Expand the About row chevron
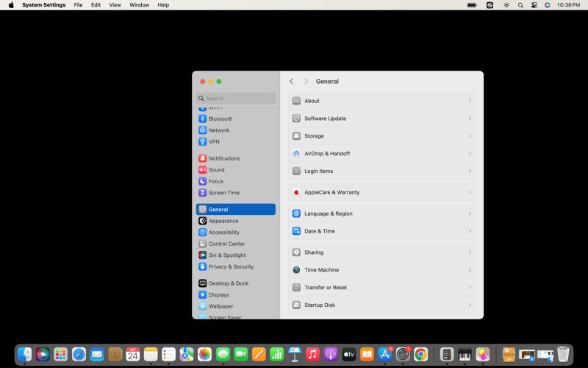Image resolution: width=588 pixels, height=368 pixels. coord(470,101)
